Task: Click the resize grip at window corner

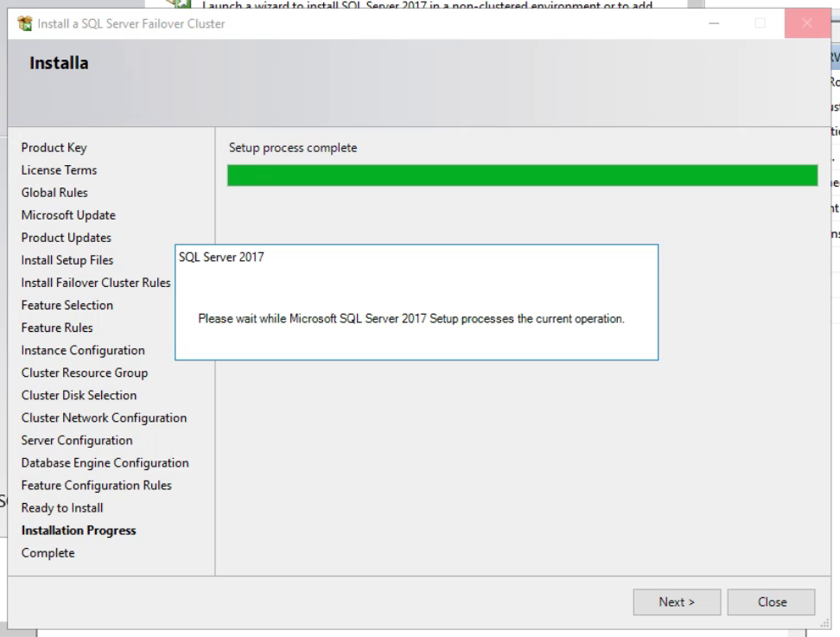Action: click(x=825, y=624)
